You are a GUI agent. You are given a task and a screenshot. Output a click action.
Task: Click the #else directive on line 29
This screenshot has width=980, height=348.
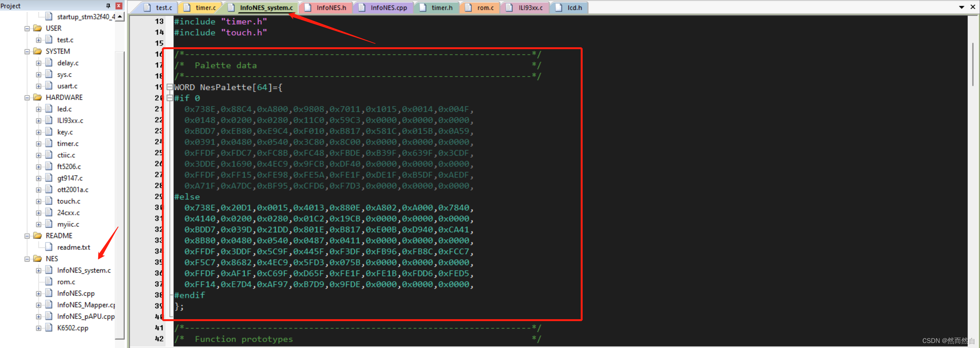(187, 197)
